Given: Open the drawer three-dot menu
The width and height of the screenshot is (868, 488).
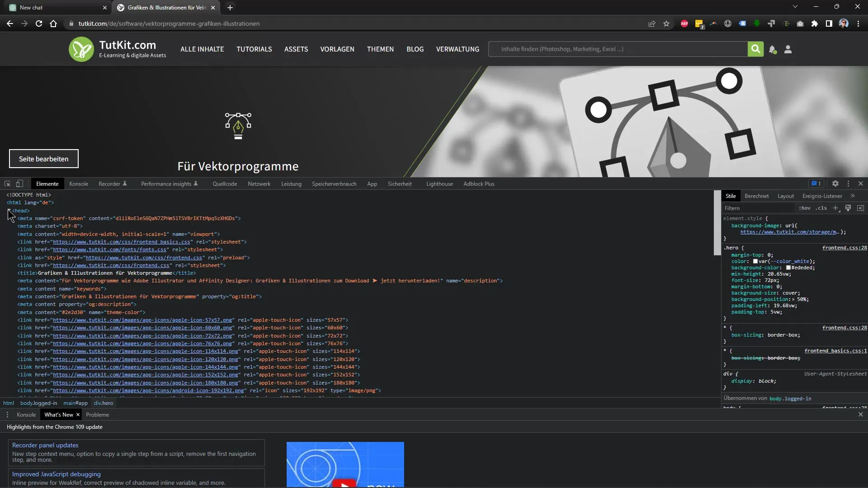Looking at the screenshot, I should pyautogui.click(x=7, y=415).
